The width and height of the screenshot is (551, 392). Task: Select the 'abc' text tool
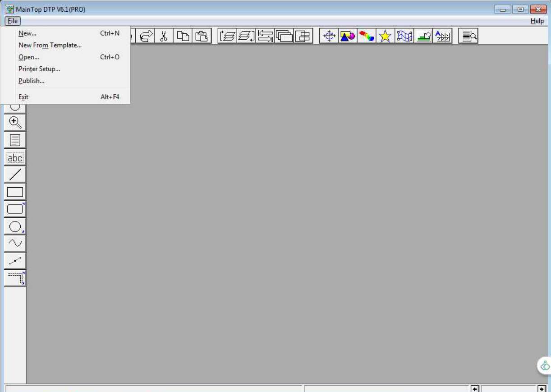coord(15,157)
